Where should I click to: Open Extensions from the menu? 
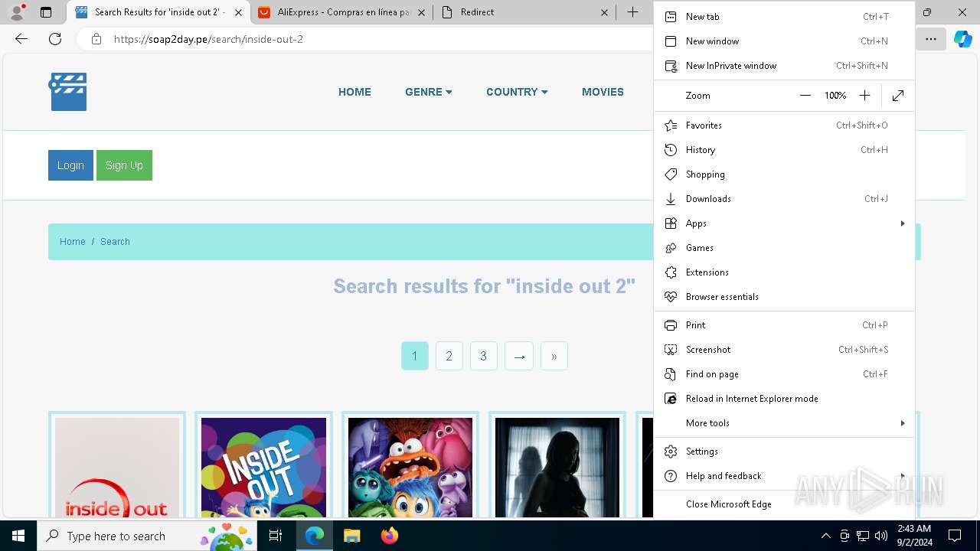(x=784, y=272)
